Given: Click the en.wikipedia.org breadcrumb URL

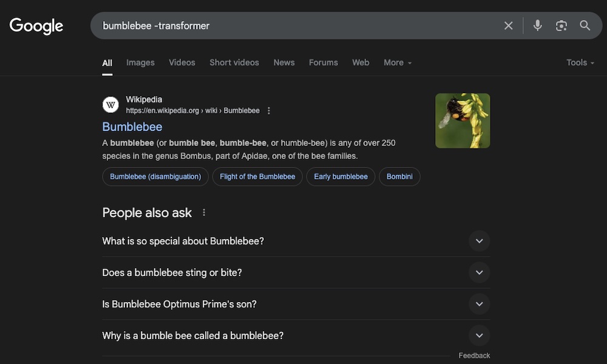Looking at the screenshot, I should (192, 110).
